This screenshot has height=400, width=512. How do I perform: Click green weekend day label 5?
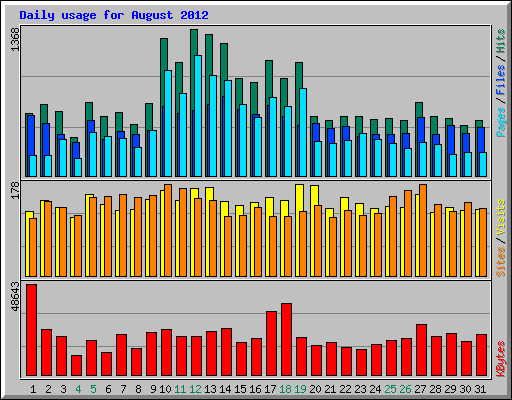93,389
